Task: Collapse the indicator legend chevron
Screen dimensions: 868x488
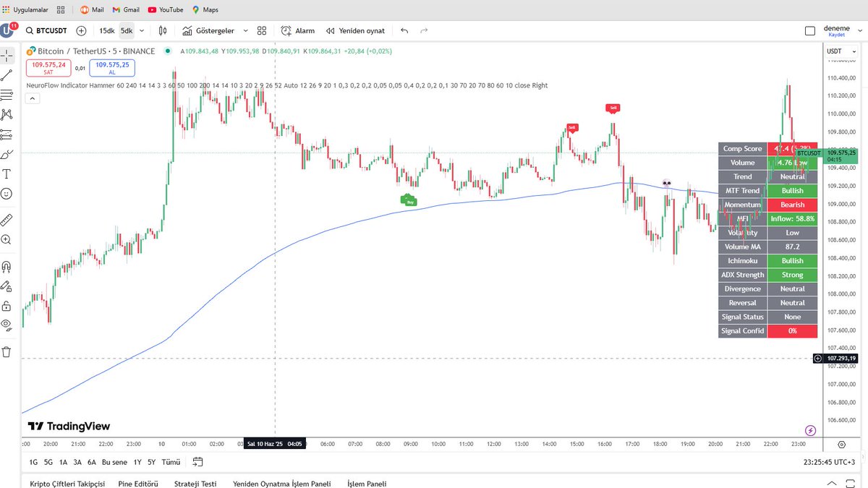Action: coord(33,99)
